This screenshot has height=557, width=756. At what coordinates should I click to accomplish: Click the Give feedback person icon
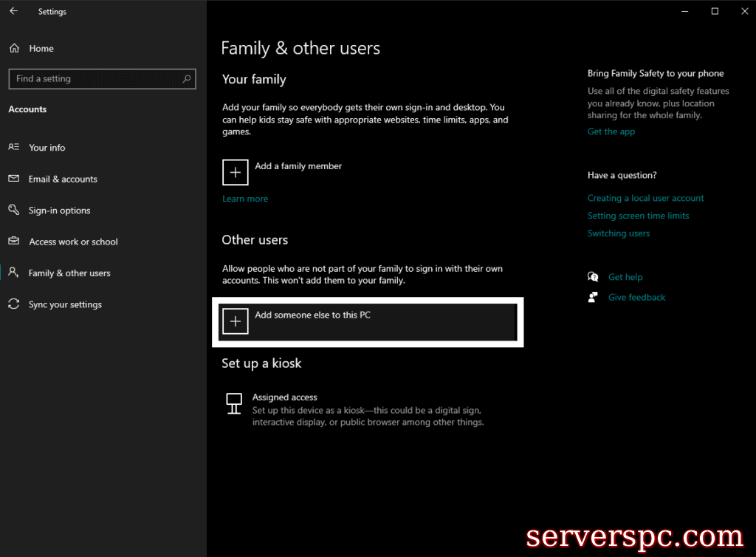tap(593, 297)
